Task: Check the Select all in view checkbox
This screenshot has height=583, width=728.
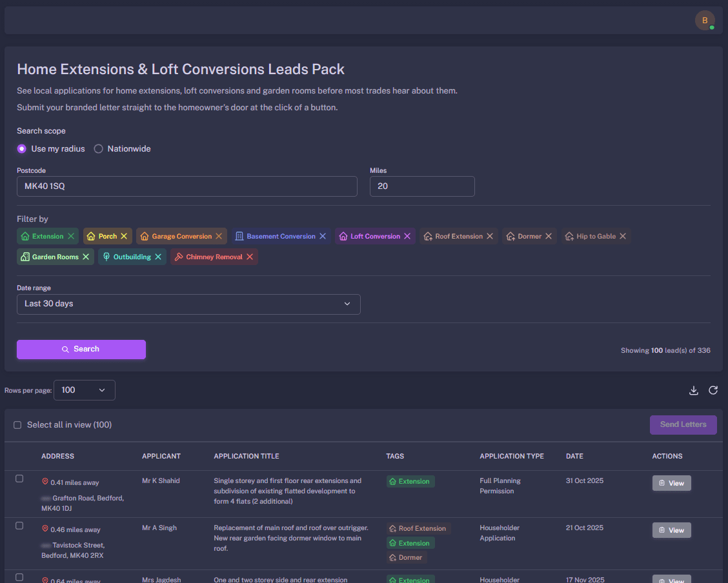Action: point(17,424)
